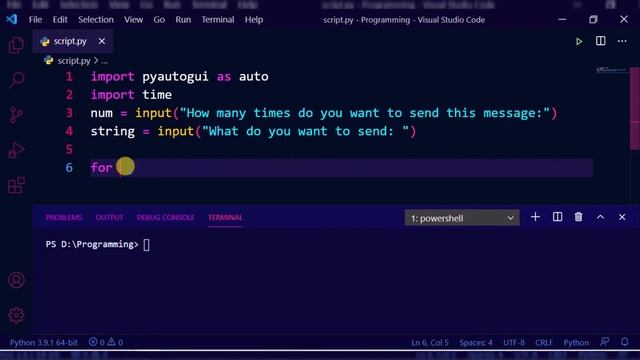The height and width of the screenshot is (360, 640).
Task: Open the Search view in activity bar
Action: 16,80
